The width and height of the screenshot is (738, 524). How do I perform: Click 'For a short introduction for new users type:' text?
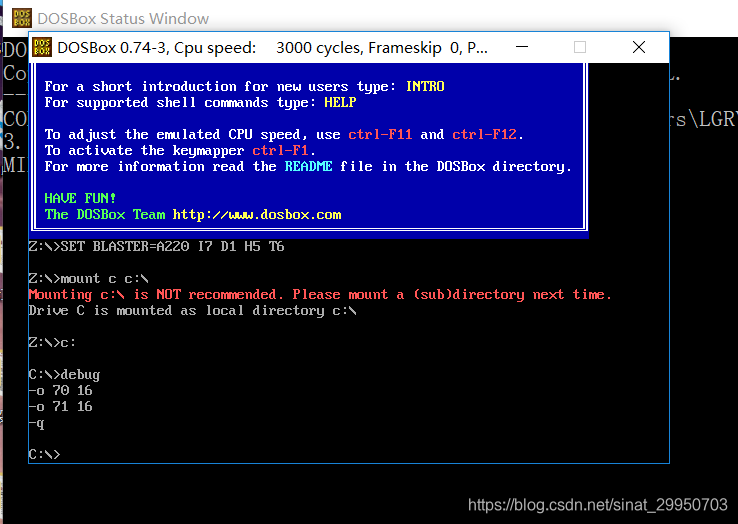220,87
